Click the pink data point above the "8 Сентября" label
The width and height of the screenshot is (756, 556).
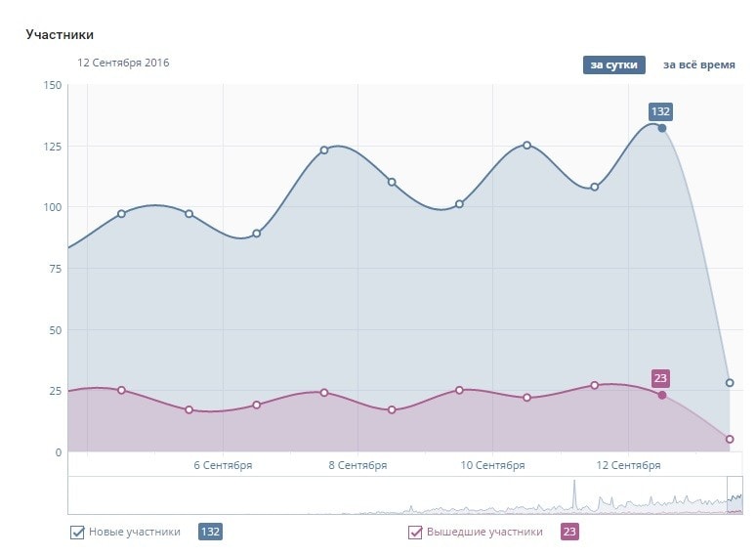(324, 393)
